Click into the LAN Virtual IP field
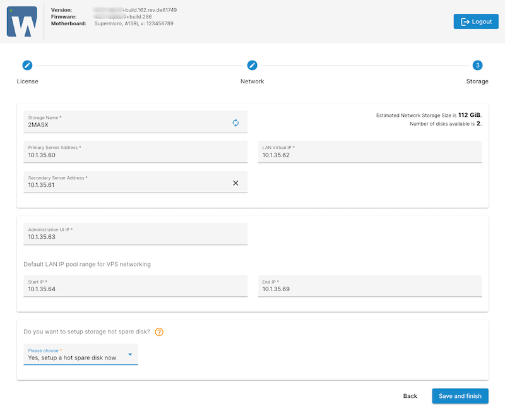The image size is (505, 420). [369, 155]
